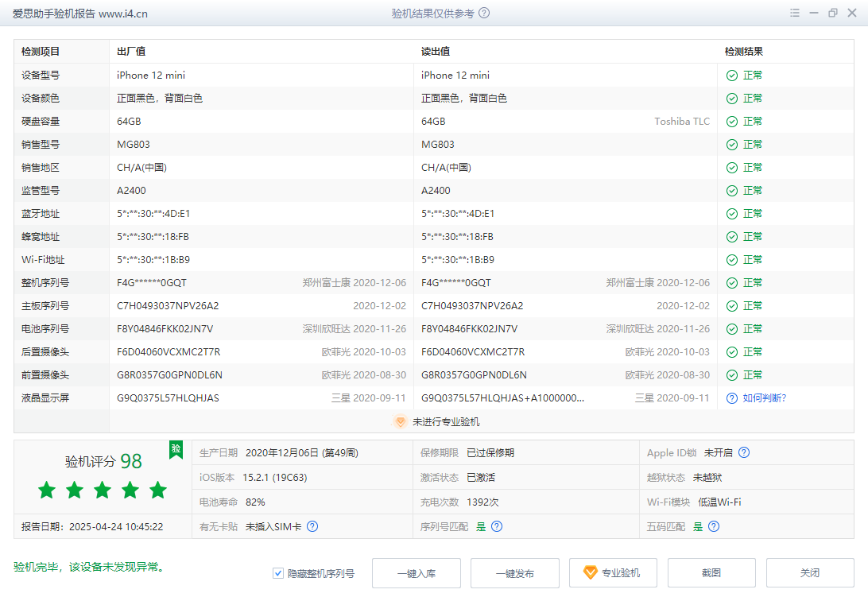Click charge count 1392次

coord(482,502)
